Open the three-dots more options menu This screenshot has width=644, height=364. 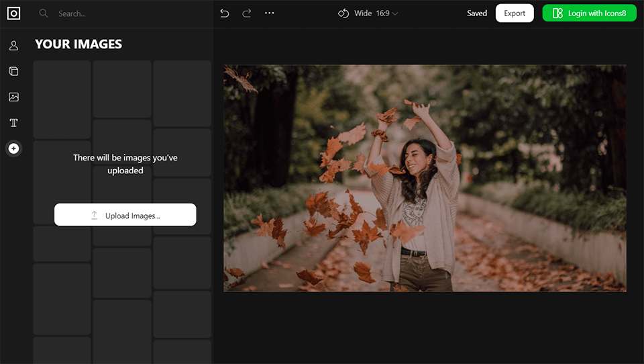270,13
